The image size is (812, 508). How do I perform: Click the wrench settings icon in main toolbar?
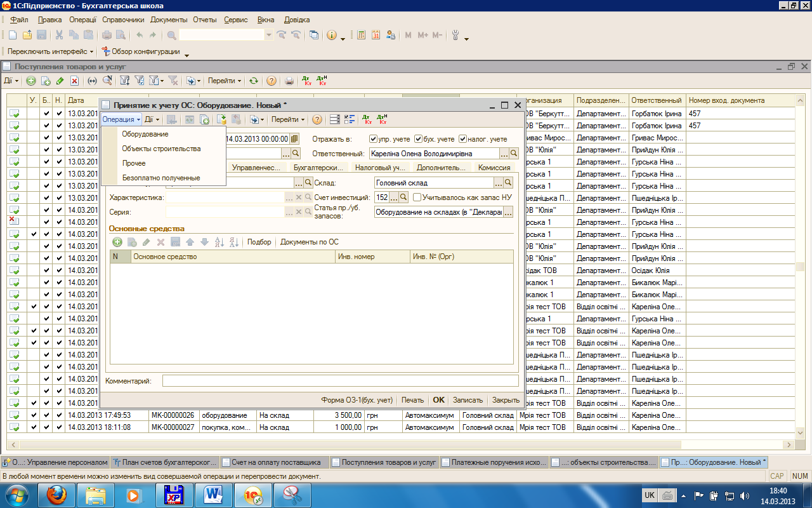tap(455, 36)
